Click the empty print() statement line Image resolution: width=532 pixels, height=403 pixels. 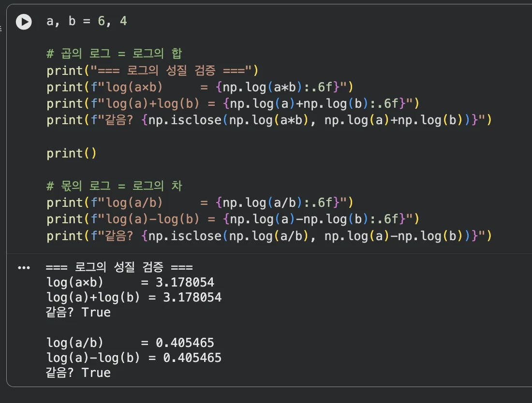point(72,153)
